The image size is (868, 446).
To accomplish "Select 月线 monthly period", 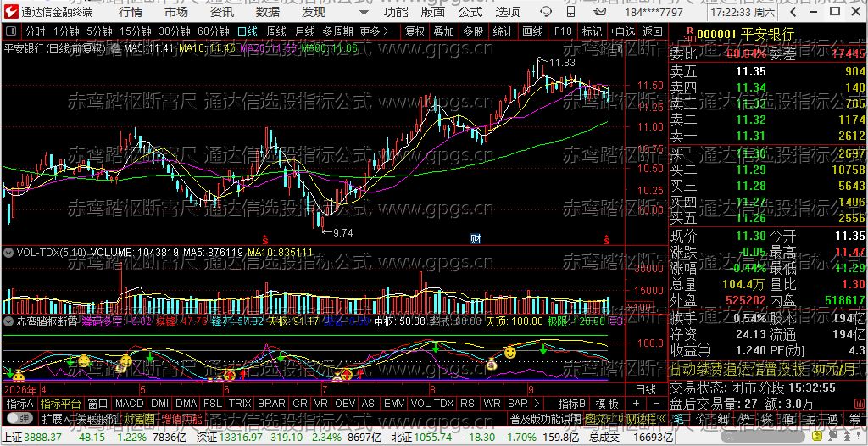I will click(x=305, y=31).
